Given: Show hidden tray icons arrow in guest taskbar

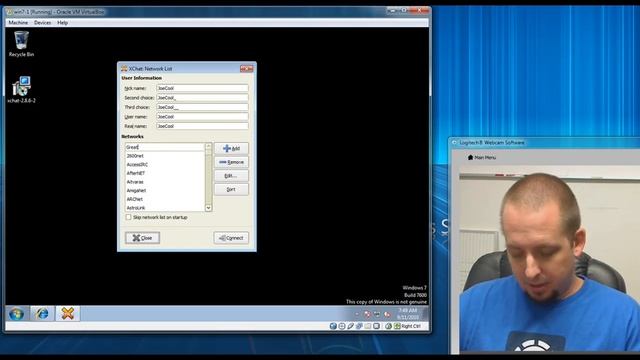Looking at the screenshot, I should tap(357, 314).
